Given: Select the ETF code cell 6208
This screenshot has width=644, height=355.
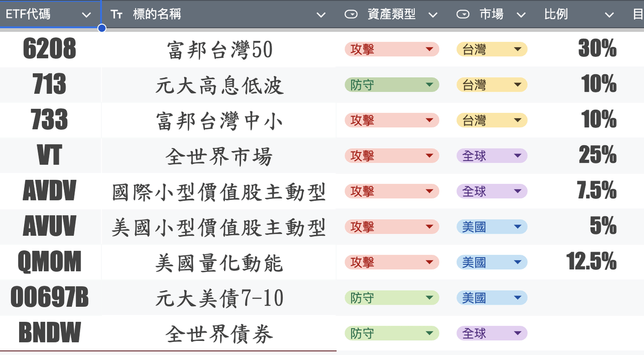Looking at the screenshot, I should [x=50, y=49].
